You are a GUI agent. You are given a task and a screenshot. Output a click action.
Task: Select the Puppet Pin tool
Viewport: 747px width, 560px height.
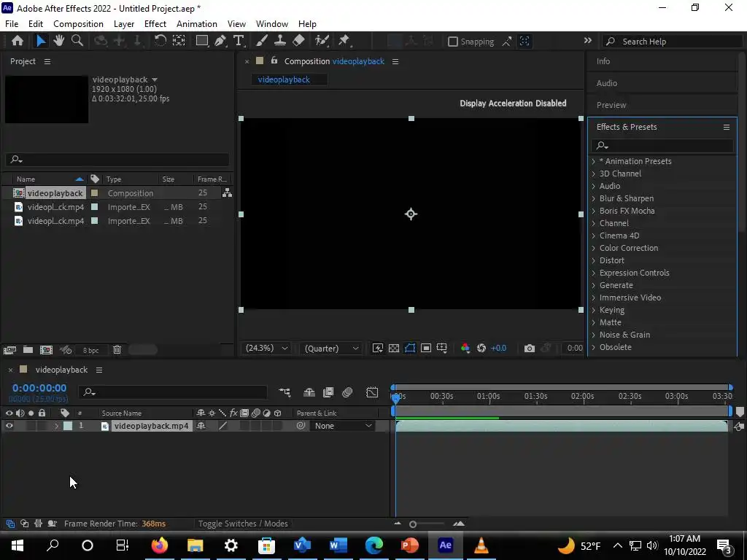pos(344,41)
